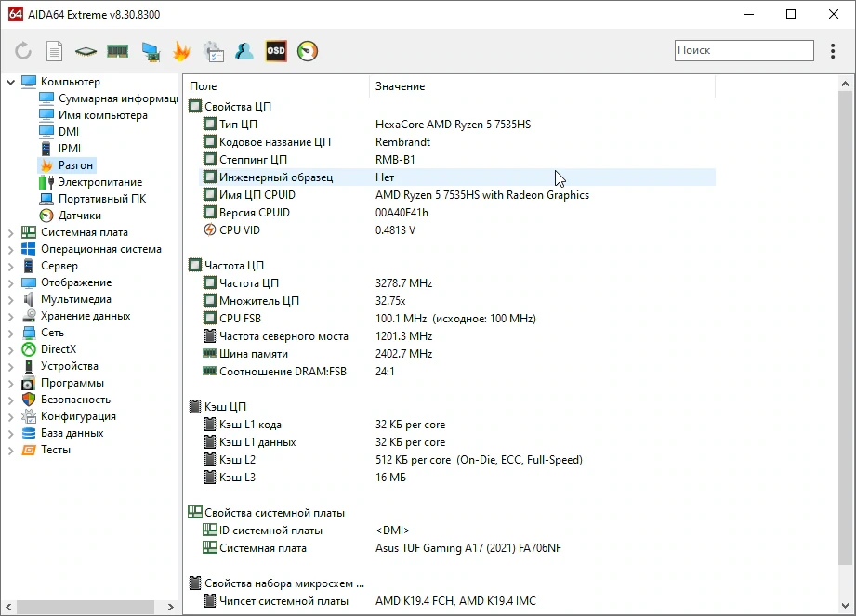This screenshot has width=856, height=616.
Task: Collapse the Компьютер tree node
Action: [10, 82]
